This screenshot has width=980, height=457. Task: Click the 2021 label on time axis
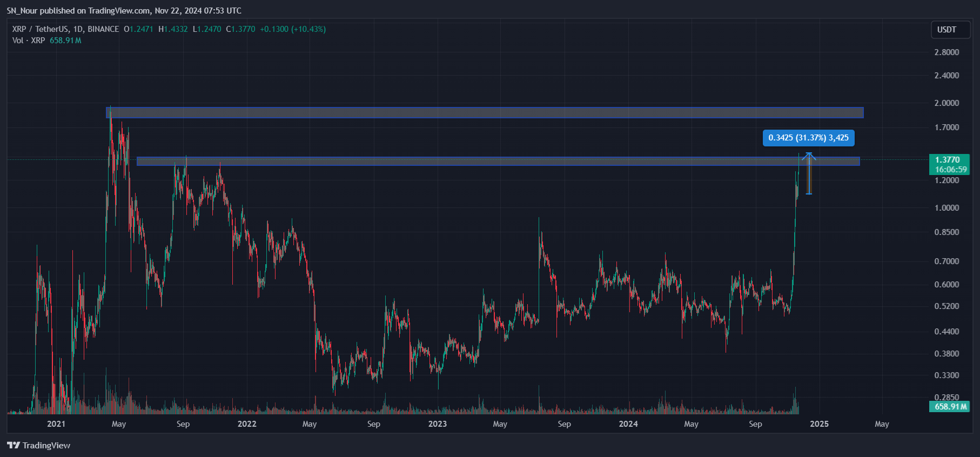click(x=56, y=424)
